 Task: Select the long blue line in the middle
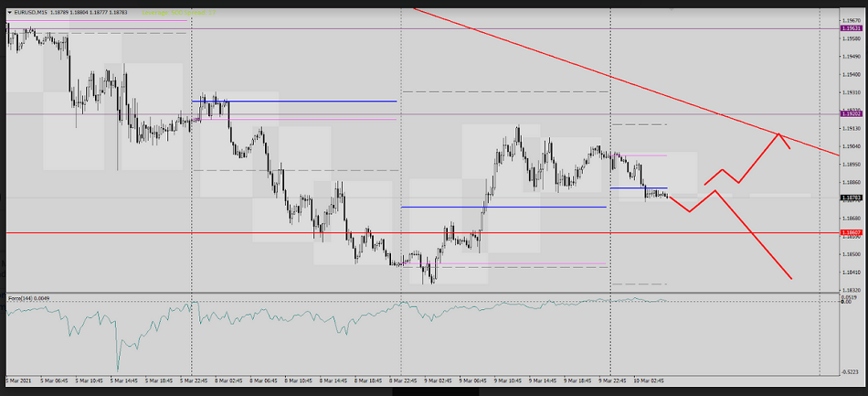pyautogui.click(x=503, y=207)
